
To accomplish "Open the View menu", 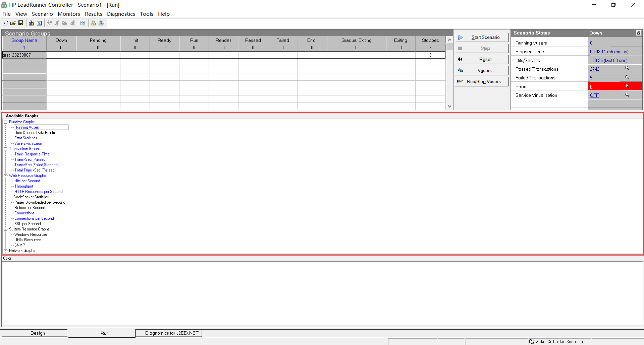I will tap(21, 14).
